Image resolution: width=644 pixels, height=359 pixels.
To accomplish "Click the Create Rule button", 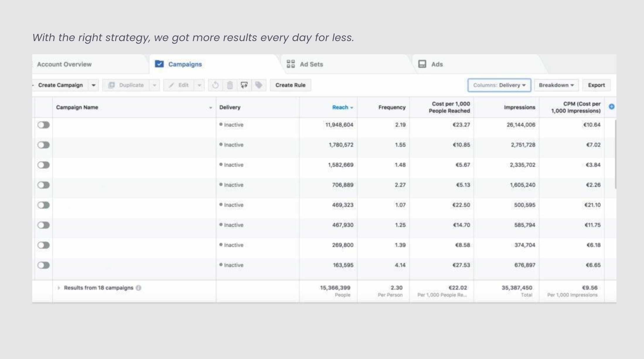I will pos(290,85).
